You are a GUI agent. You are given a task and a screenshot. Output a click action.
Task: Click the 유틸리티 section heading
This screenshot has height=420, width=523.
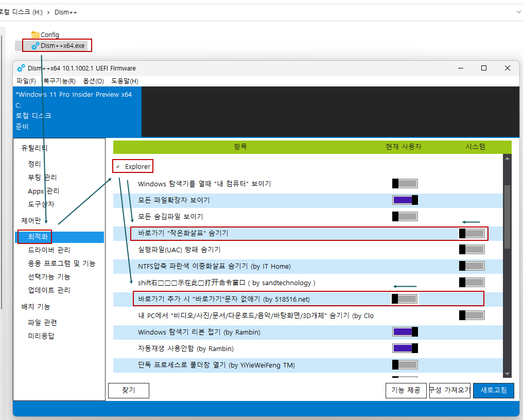[x=34, y=148]
